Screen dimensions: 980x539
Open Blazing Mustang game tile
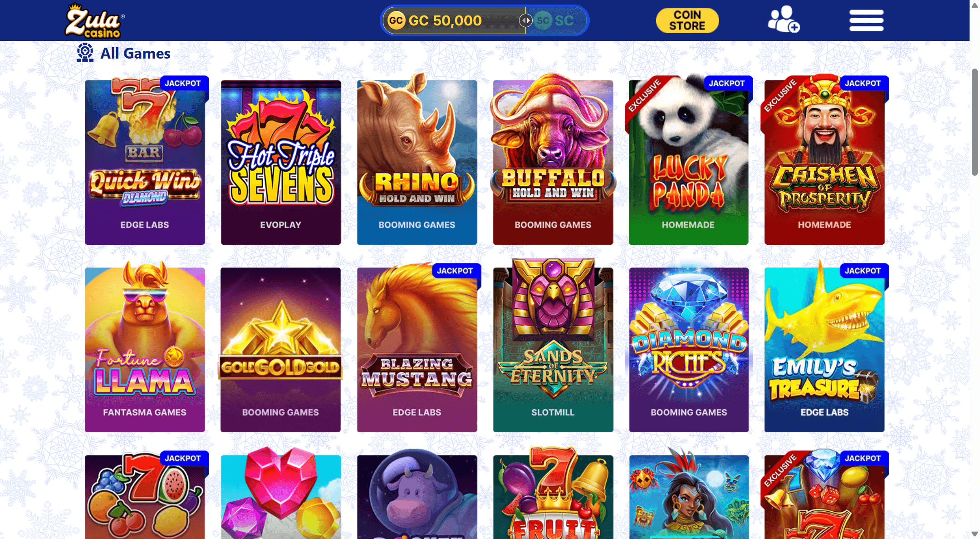click(417, 348)
